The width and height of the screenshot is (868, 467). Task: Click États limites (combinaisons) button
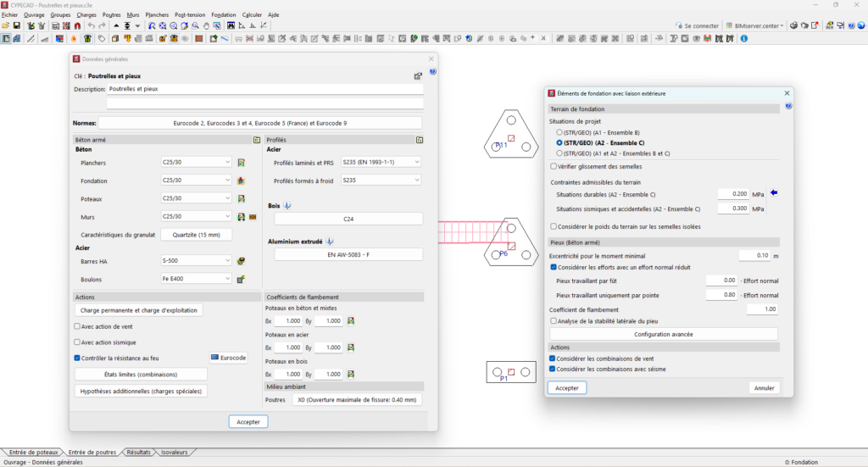[141, 375]
